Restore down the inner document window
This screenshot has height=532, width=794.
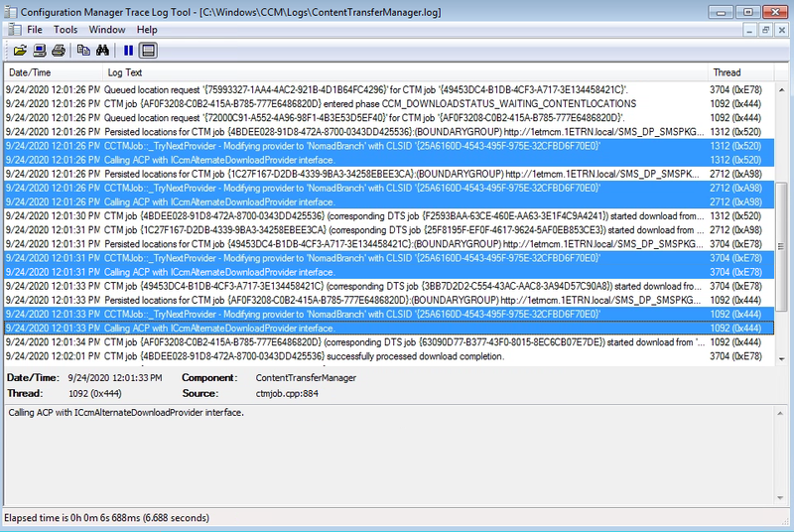point(765,30)
